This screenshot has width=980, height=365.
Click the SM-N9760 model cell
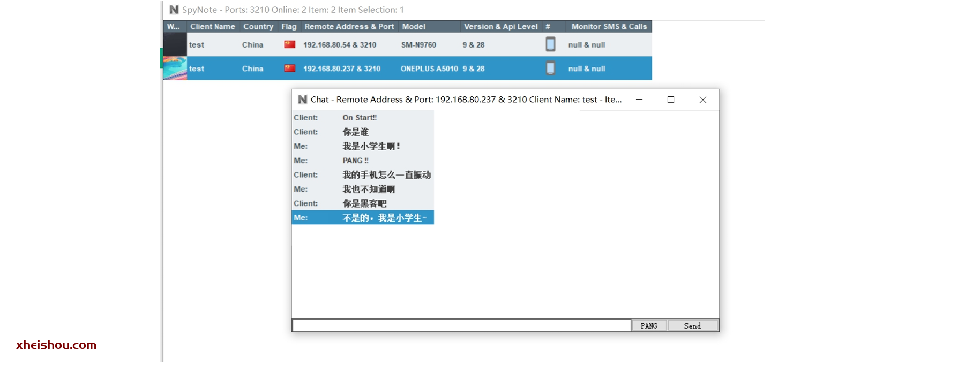tap(418, 45)
